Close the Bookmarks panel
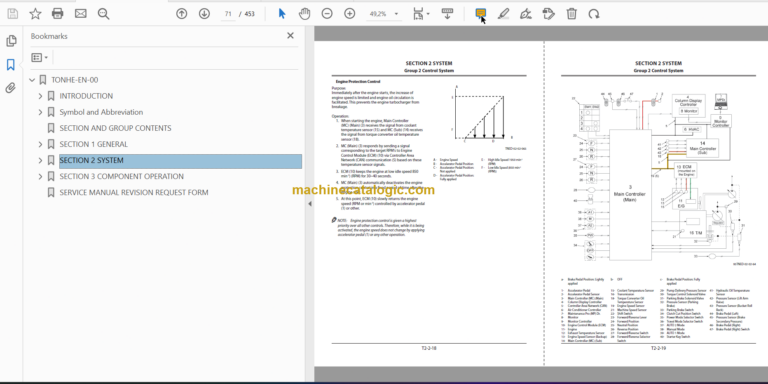768x384 pixels. [x=290, y=36]
